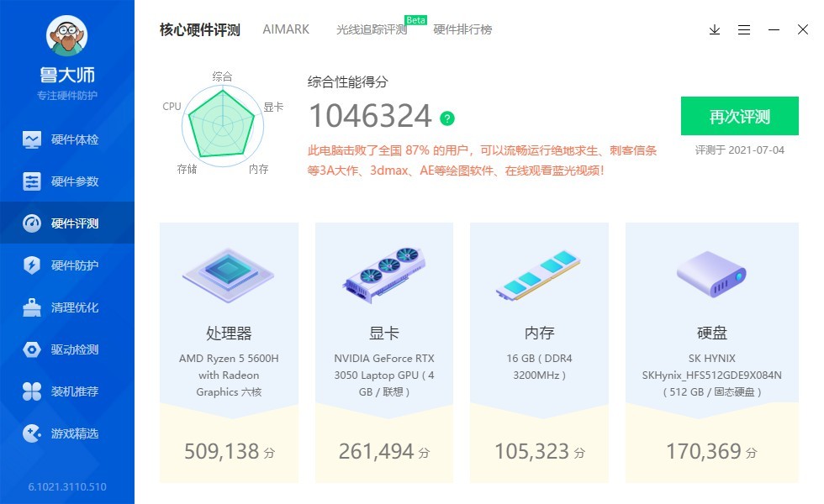
Task: Click processor score 509,138 分
Action: (x=229, y=452)
